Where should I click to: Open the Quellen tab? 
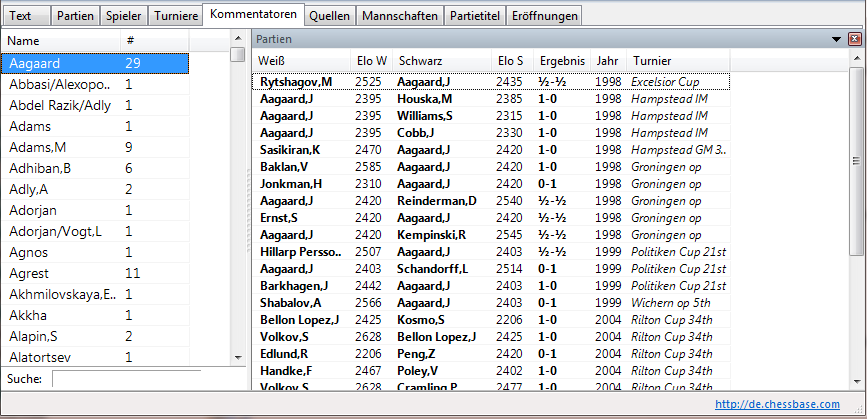(x=330, y=16)
